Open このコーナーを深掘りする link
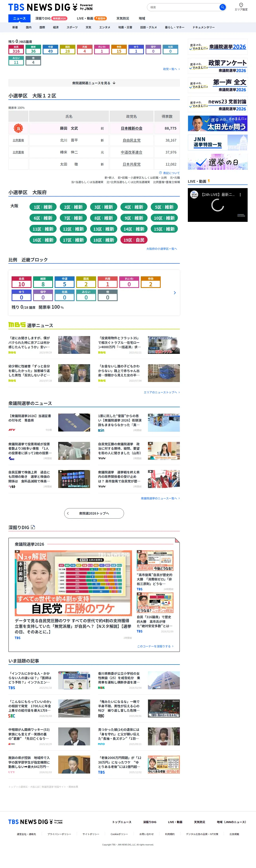 155,646
